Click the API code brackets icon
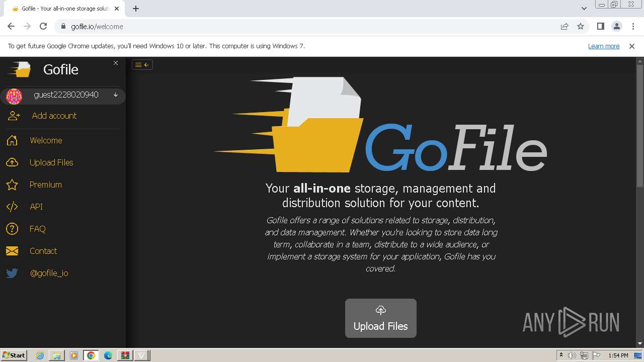The height and width of the screenshot is (362, 644). (12, 207)
